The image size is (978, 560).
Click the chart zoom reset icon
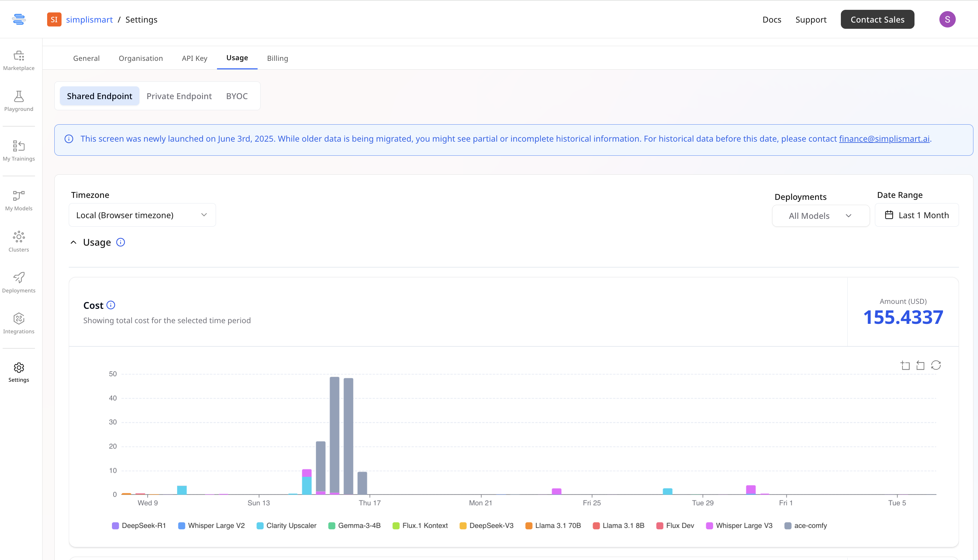pyautogui.click(x=920, y=365)
